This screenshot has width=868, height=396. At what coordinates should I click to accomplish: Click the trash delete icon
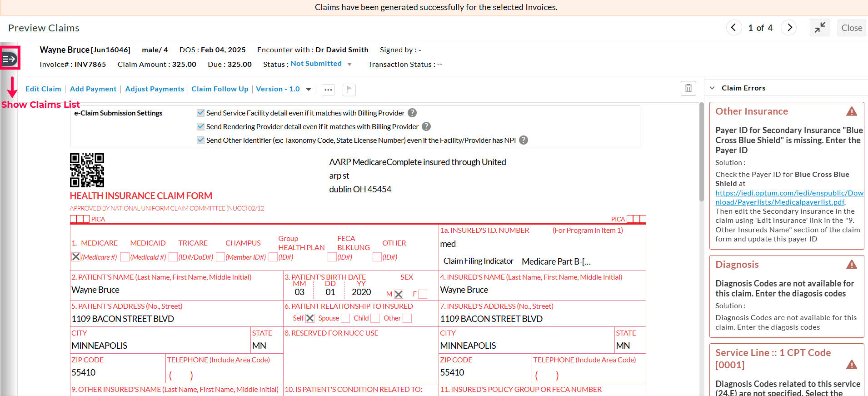click(x=688, y=88)
